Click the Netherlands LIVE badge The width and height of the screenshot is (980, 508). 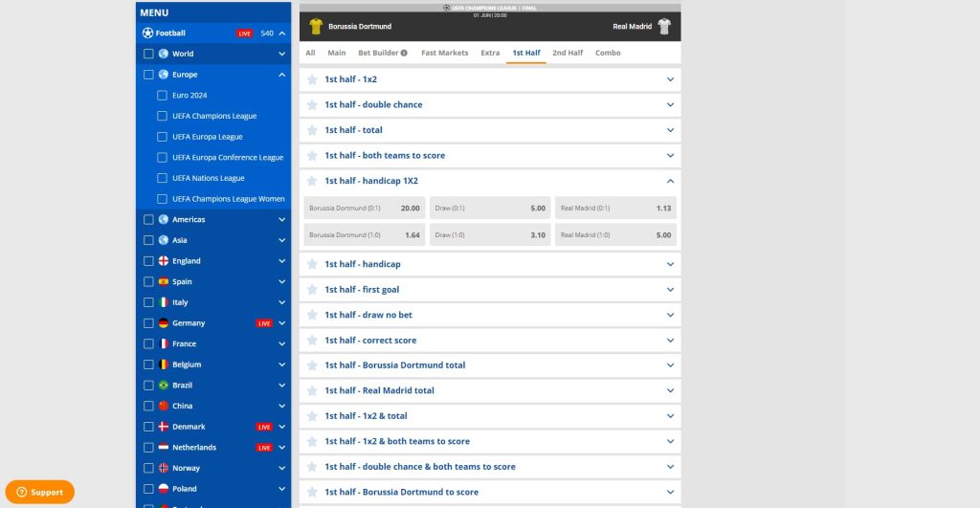point(264,448)
